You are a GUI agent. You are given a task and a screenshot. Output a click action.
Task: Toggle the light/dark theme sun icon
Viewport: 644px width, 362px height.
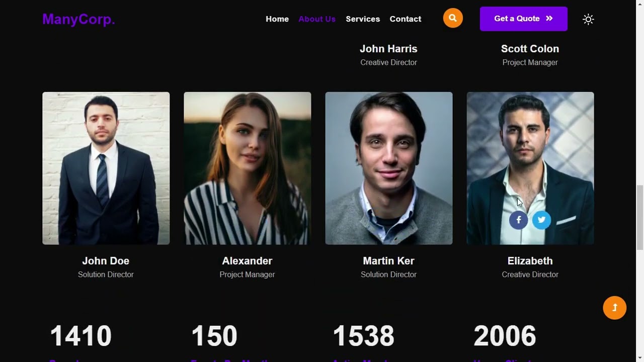click(x=588, y=19)
